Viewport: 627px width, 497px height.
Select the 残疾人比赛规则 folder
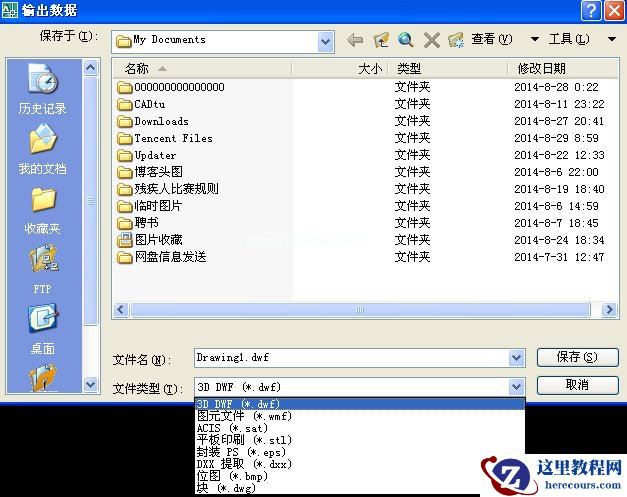168,189
